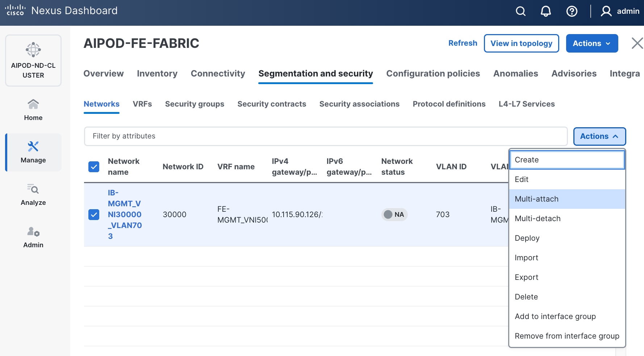Uncheck the IB-MGMT network row checkbox
This screenshot has width=644, height=356.
(x=94, y=215)
